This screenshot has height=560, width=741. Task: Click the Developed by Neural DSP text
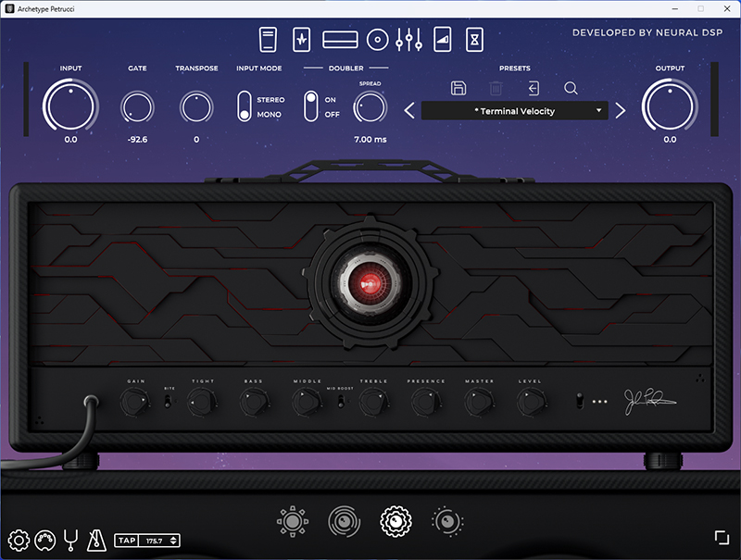[647, 32]
